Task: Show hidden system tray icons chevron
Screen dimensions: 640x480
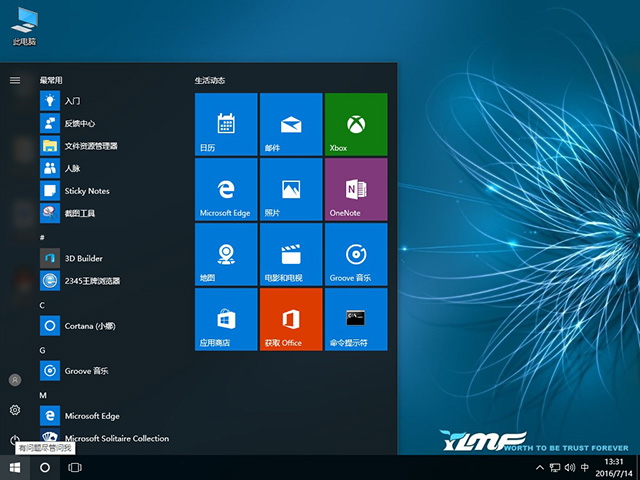Action: 540,467
